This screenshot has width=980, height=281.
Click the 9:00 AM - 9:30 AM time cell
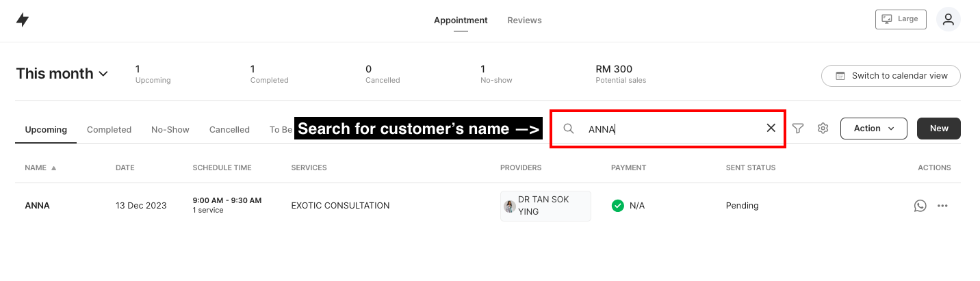pos(227,200)
